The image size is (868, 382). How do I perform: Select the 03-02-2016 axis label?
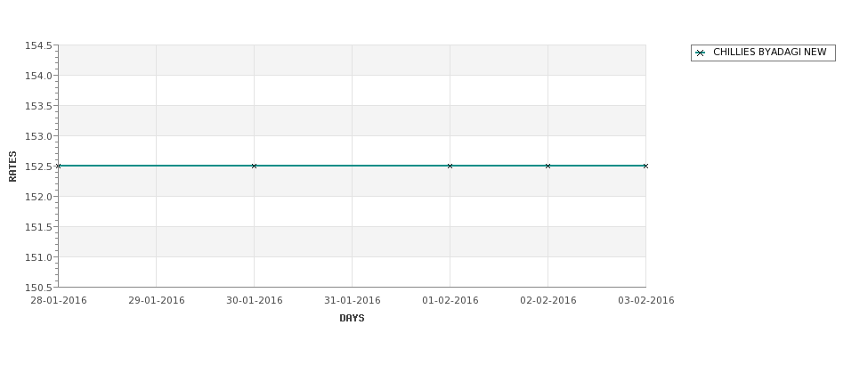pos(646,301)
